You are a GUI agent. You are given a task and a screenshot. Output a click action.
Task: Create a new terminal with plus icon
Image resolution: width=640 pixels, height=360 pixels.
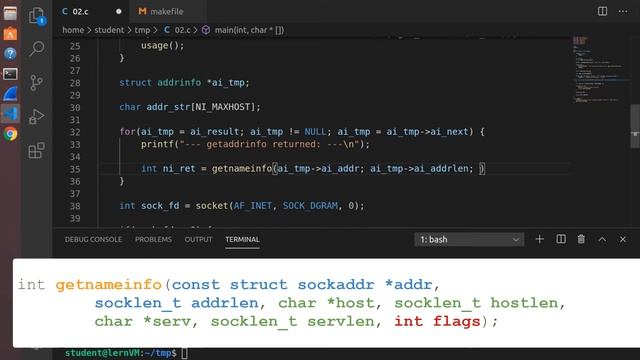539,239
